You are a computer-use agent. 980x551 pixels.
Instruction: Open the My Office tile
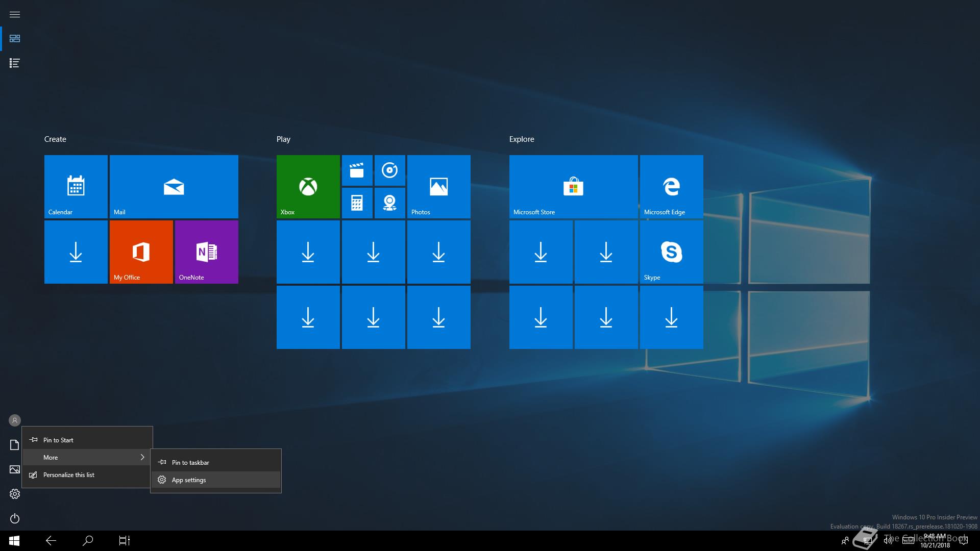point(141,252)
